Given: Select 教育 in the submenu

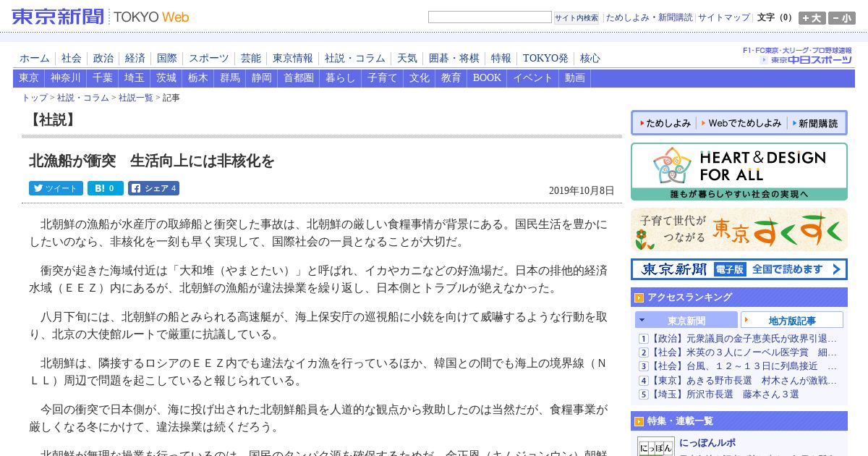Looking at the screenshot, I should click(x=451, y=78).
